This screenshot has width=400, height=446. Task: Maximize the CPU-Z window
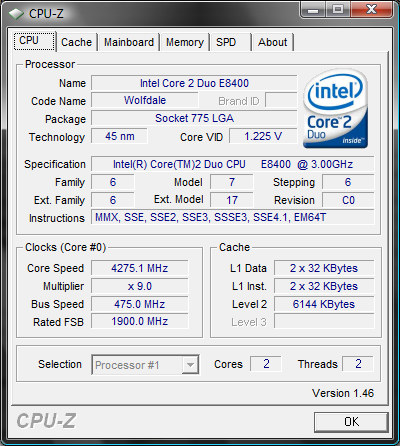point(338,10)
